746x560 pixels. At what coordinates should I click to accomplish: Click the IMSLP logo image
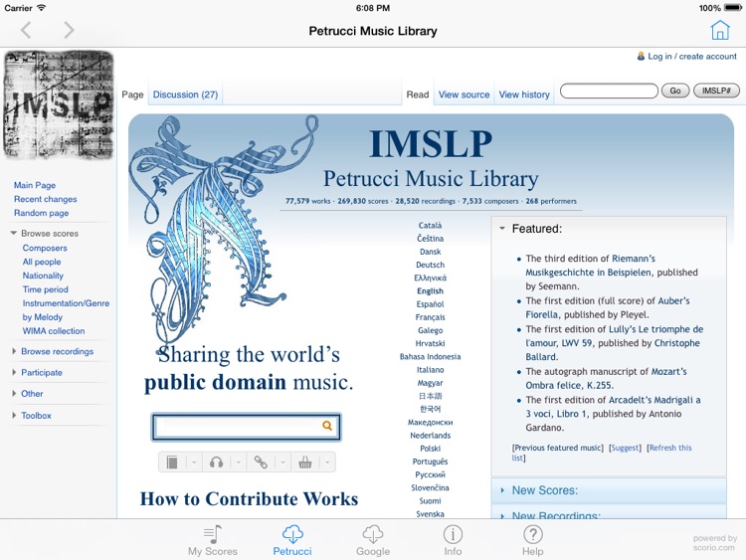point(59,104)
